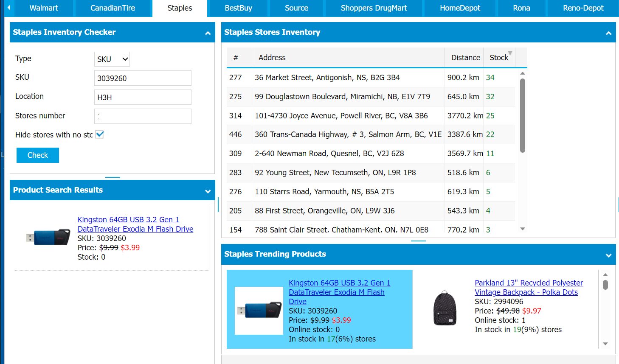Click the trending products scrollbar thumb

click(x=605, y=285)
